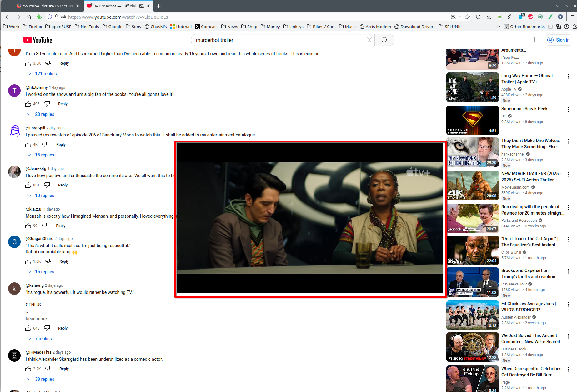577x392 pixels.
Task: Open options for Fit Chicks video
Action: click(568, 304)
